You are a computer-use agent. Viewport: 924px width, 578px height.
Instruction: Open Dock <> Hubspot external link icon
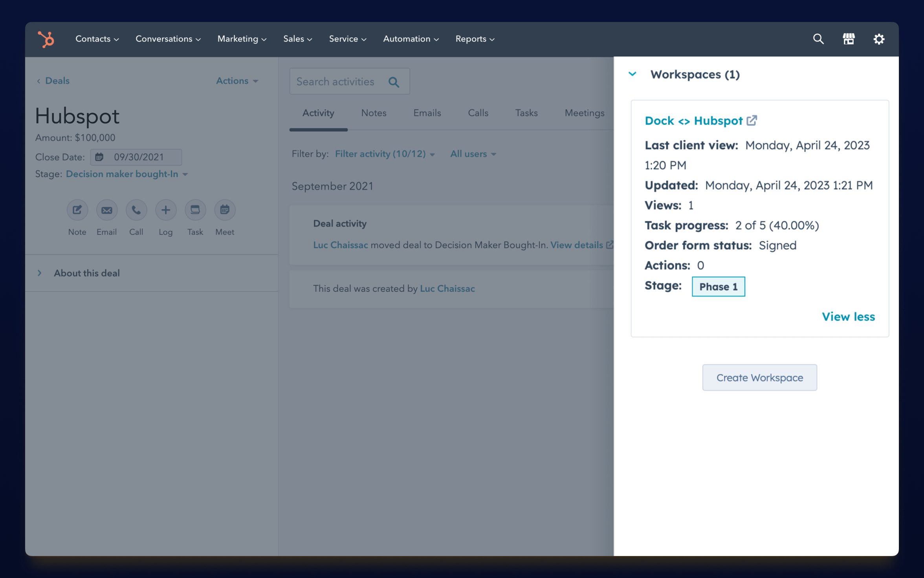[752, 120]
